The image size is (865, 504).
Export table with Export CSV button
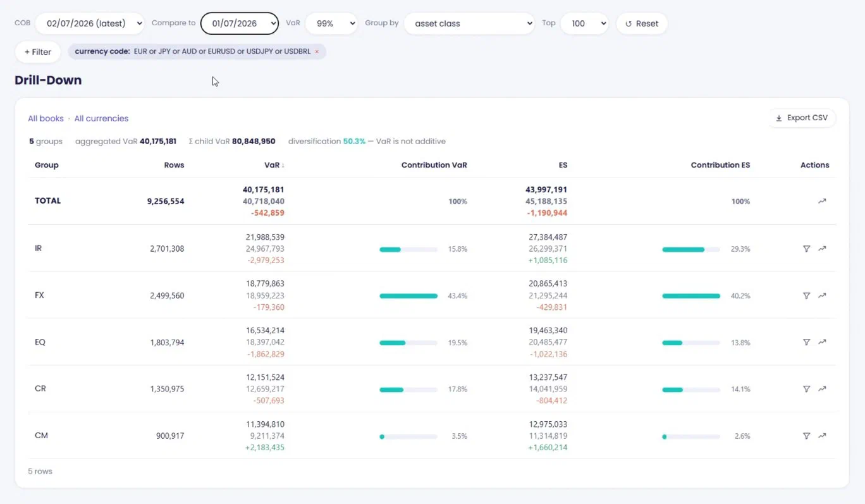[x=802, y=118]
